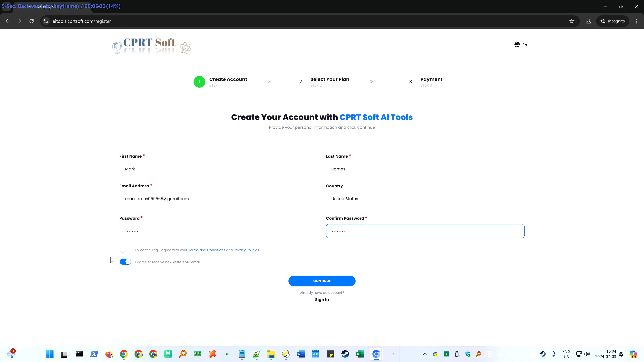This screenshot has width=644, height=362.
Task: Click the do-not-disturb notification bell
Action: tap(622, 354)
